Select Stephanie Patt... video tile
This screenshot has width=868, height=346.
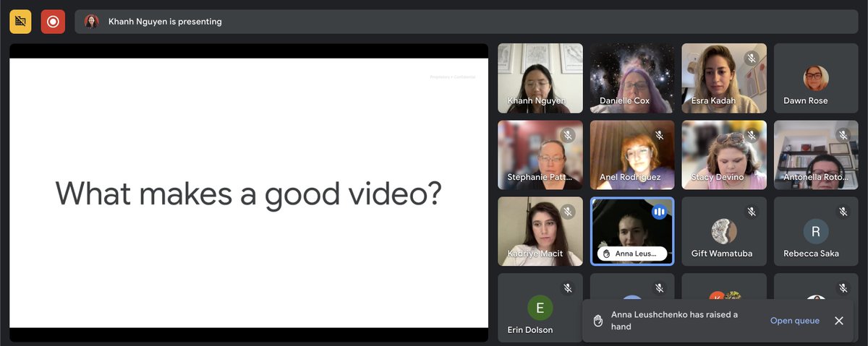point(540,155)
